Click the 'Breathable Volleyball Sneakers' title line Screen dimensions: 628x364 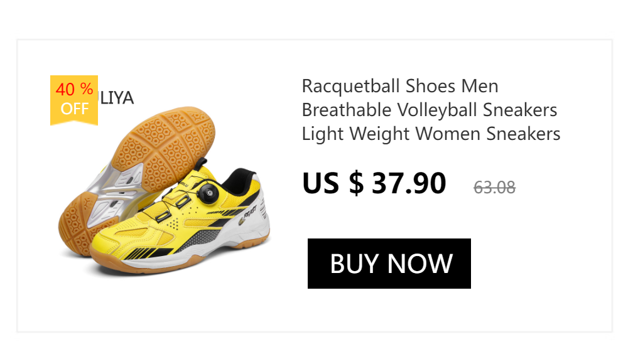pos(430,110)
